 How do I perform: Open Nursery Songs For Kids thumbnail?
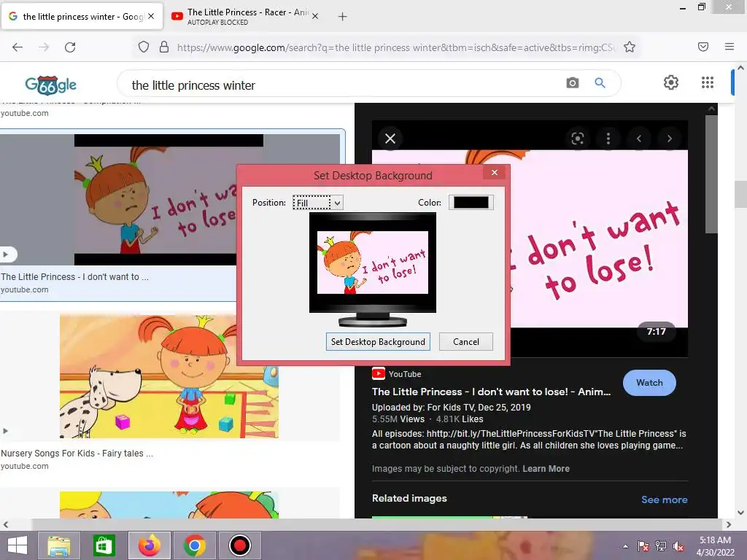pyautogui.click(x=169, y=376)
